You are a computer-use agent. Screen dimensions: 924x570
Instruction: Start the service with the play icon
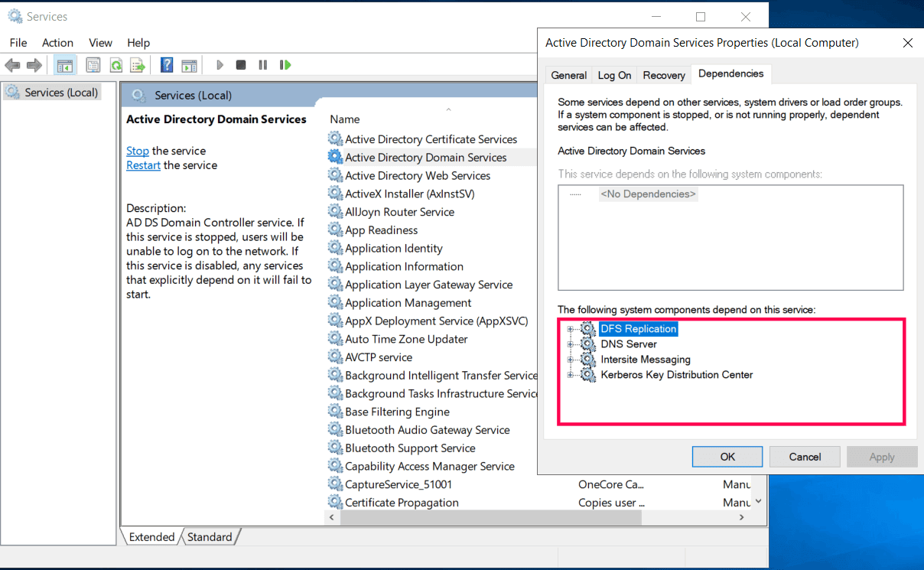220,64
